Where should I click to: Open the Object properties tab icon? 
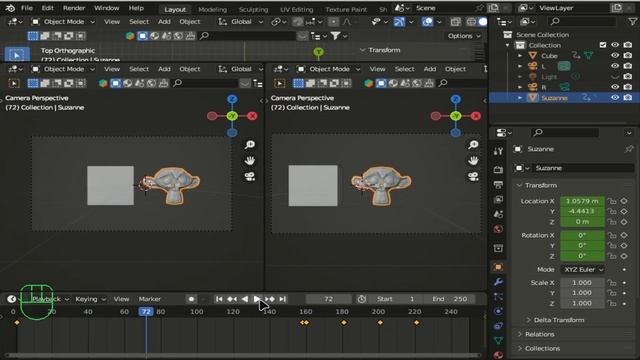pos(498,267)
